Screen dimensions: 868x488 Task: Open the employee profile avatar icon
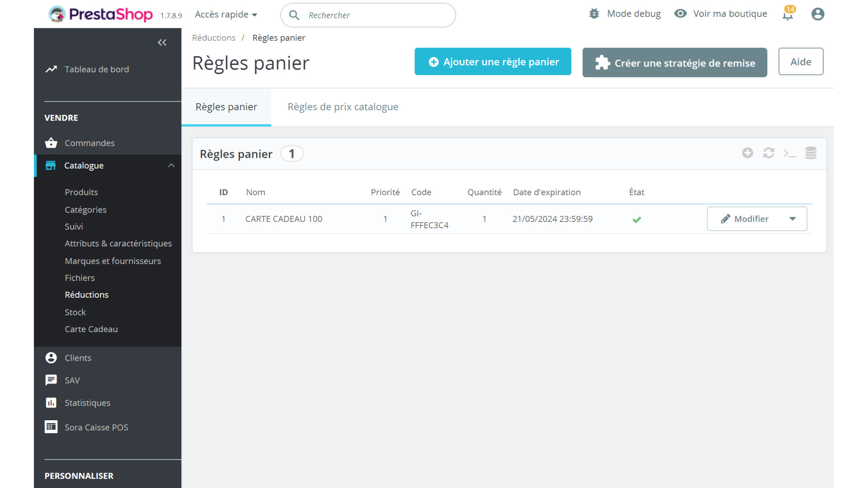(817, 14)
